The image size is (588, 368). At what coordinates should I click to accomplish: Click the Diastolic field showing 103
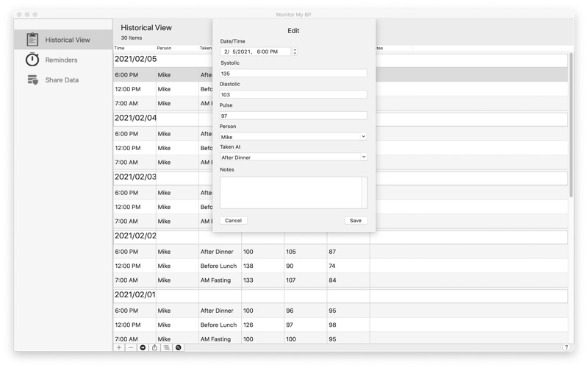pyautogui.click(x=293, y=94)
